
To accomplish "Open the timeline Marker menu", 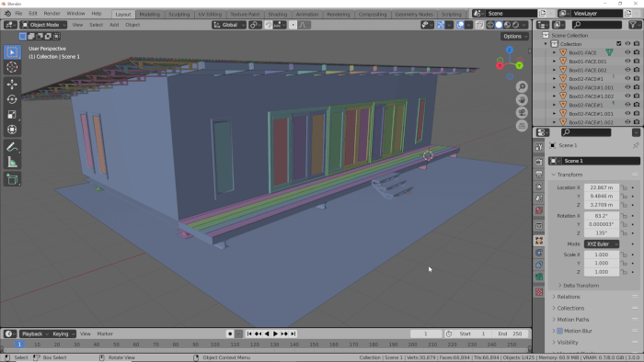I will tap(105, 334).
